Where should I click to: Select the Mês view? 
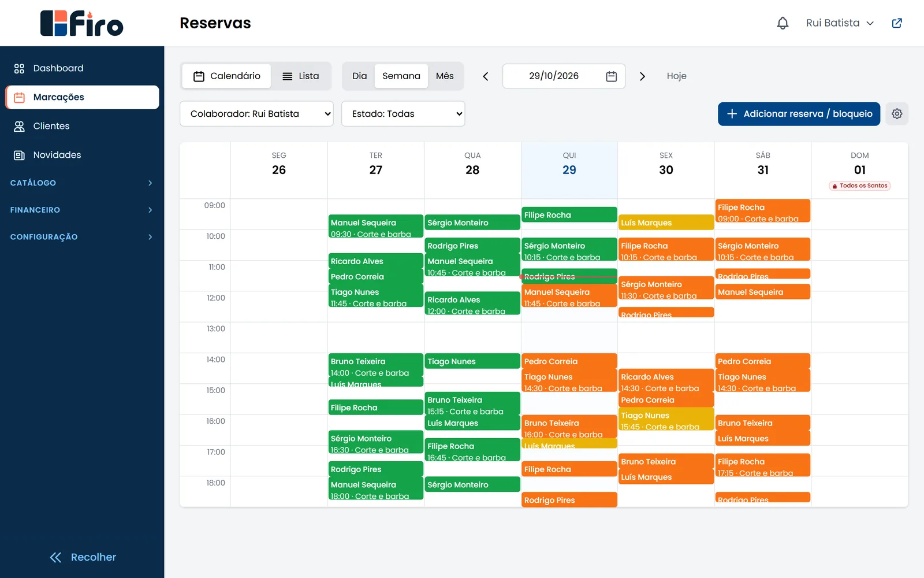coord(445,76)
